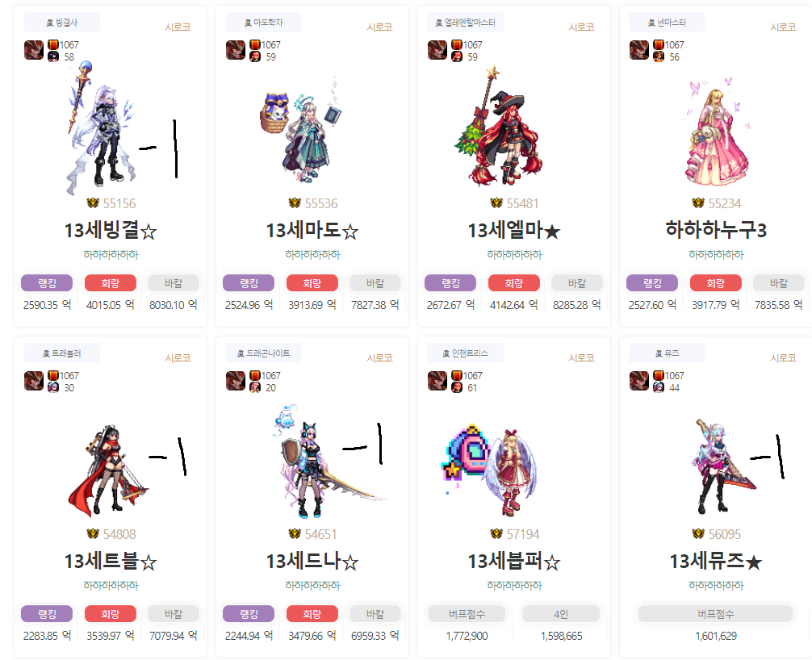This screenshot has height=660, width=812.
Task: Select 바칼 tab on 13세드나 card
Action: pyautogui.click(x=375, y=614)
